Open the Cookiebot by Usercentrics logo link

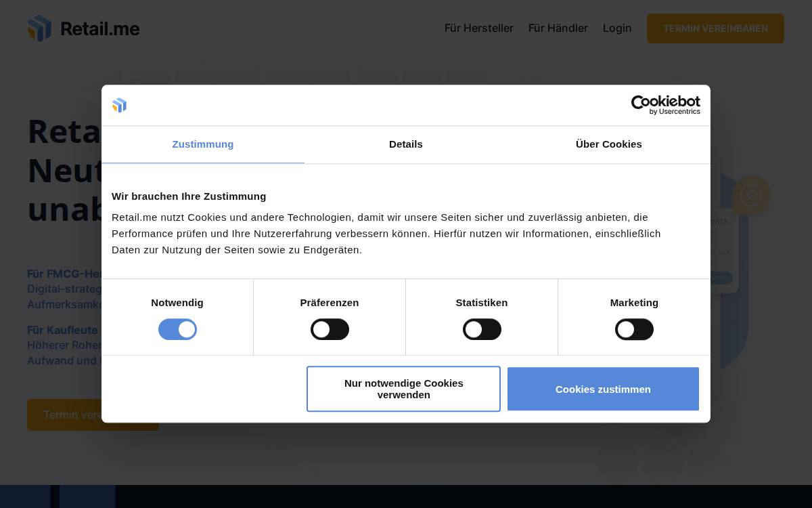pos(666,105)
